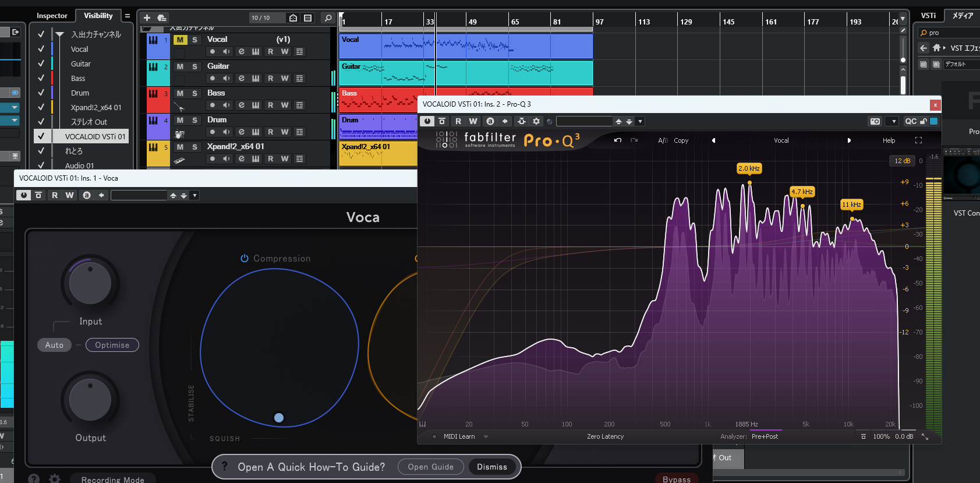The height and width of the screenshot is (483, 980).
Task: Click the pro search field in media panel
Action: [949, 33]
